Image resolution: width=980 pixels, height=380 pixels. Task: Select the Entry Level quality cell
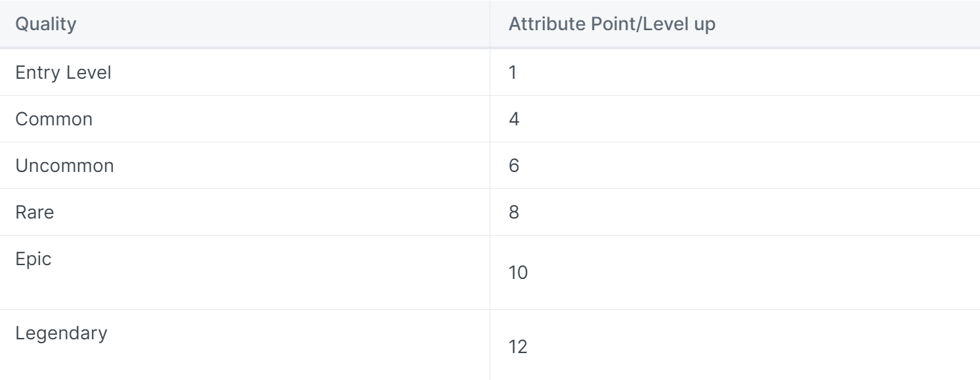click(x=63, y=73)
